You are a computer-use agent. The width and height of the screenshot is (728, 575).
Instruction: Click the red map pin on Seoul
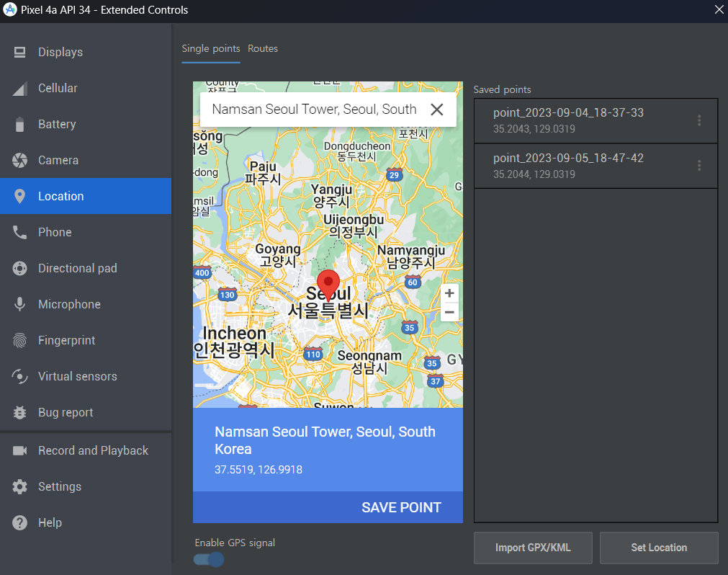click(328, 285)
